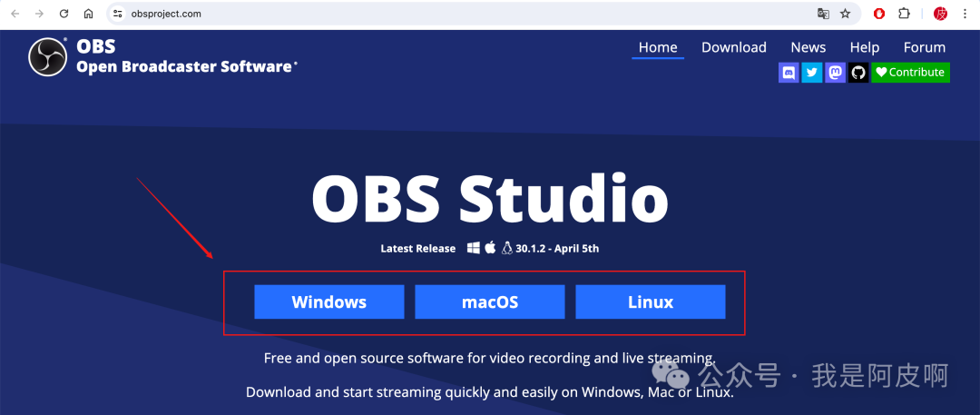Open the browser extensions puzzle icon
980x415 pixels.
tap(904, 14)
